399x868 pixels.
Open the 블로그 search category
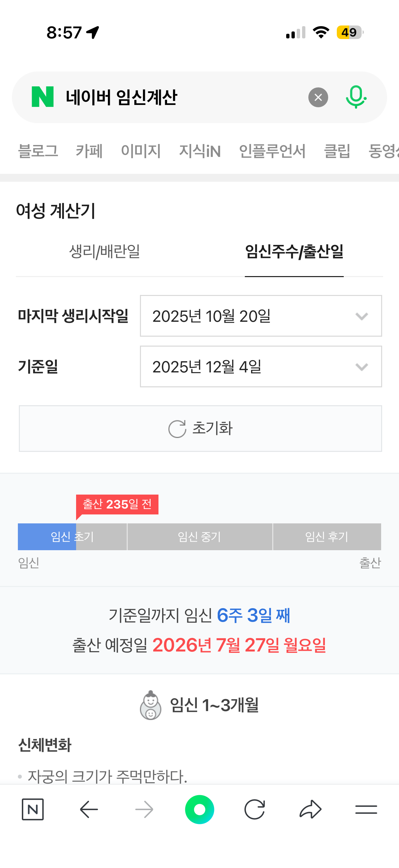[38, 151]
